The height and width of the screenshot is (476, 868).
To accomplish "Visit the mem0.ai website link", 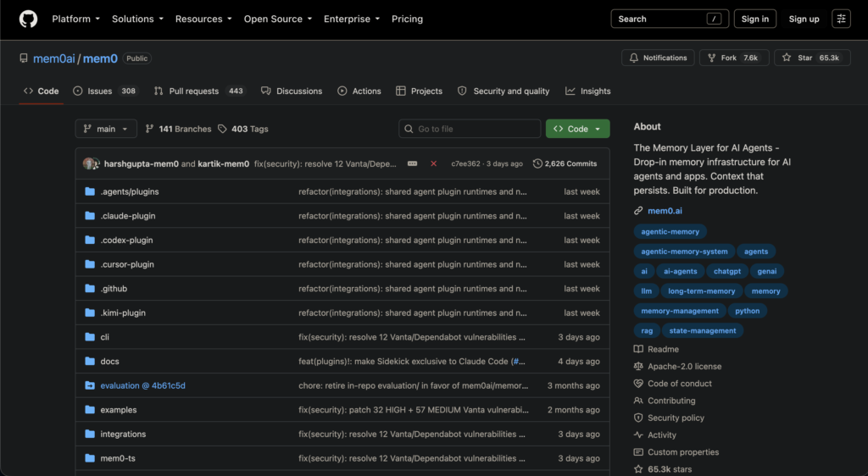I will (x=665, y=211).
